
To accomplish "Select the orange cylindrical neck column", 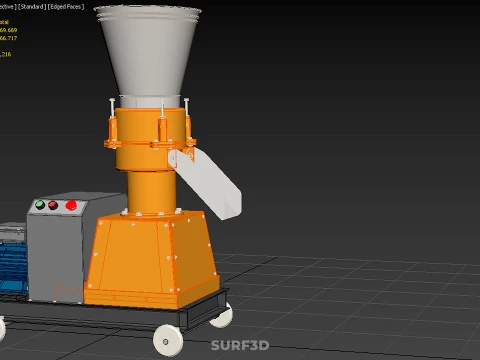I will coord(152,192).
